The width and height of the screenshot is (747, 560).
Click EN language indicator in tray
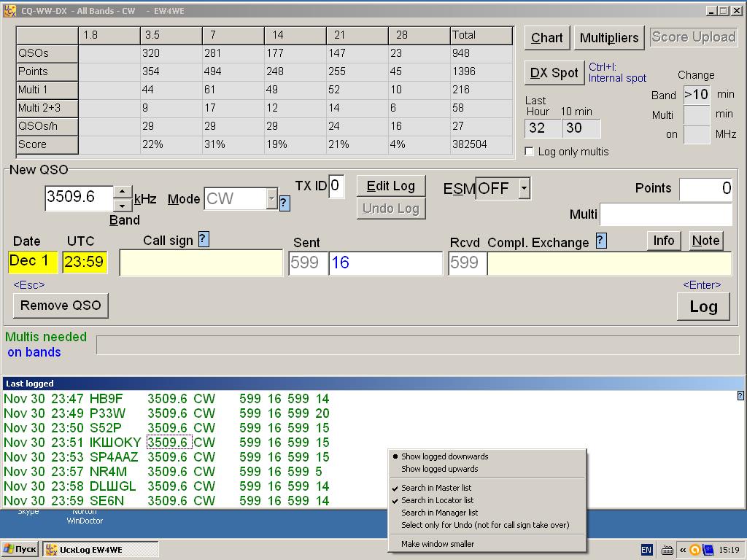(646, 550)
